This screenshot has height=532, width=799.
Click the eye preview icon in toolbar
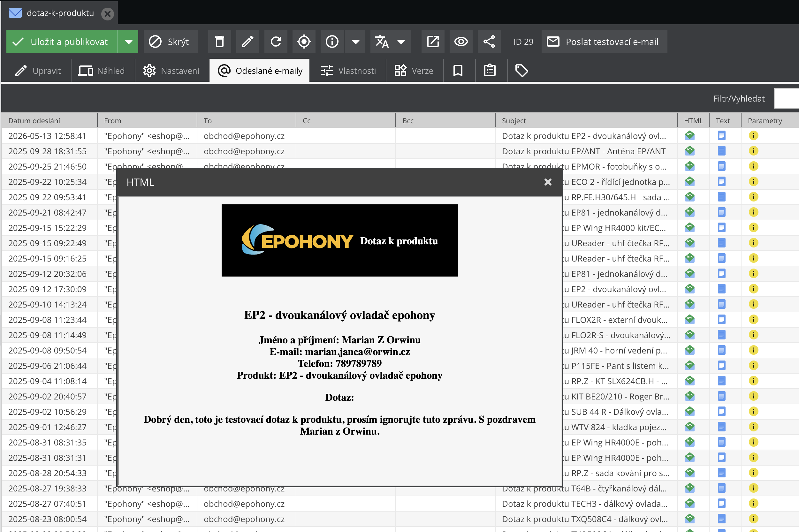tap(461, 42)
